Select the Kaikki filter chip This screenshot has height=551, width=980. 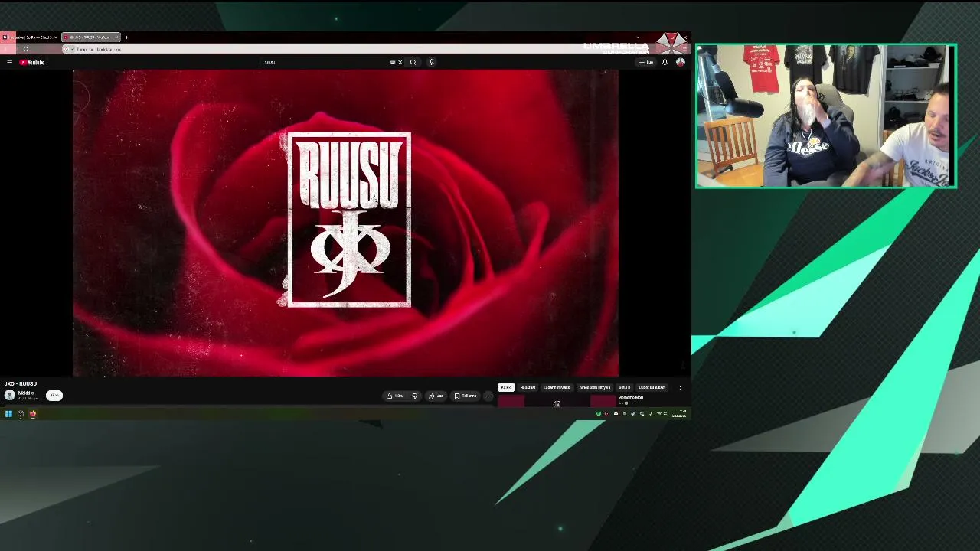click(506, 387)
